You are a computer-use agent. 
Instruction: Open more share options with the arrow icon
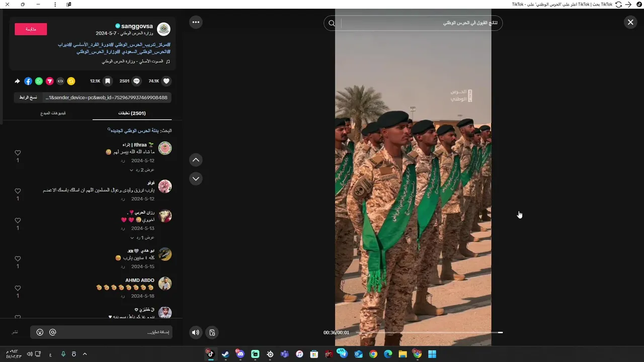tap(17, 81)
